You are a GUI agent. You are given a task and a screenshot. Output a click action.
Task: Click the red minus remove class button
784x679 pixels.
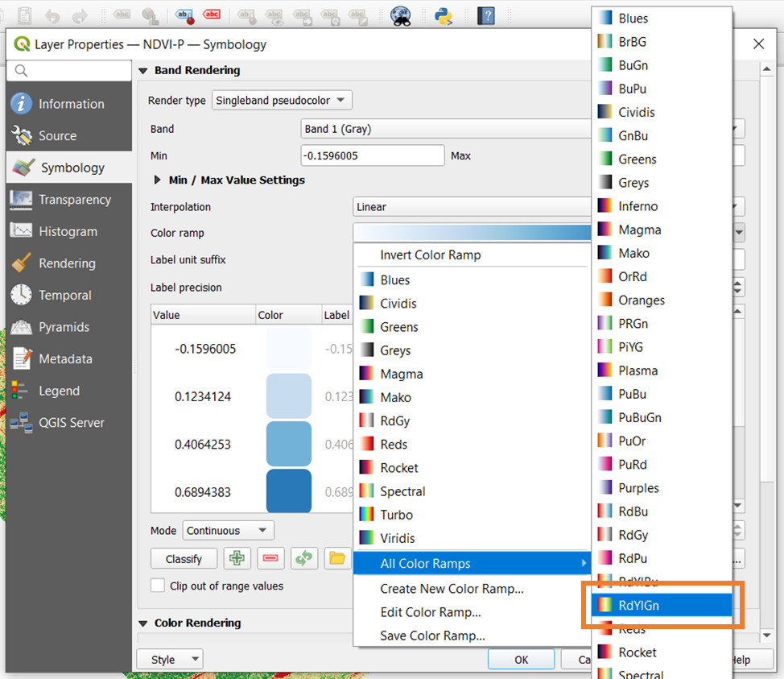270,558
